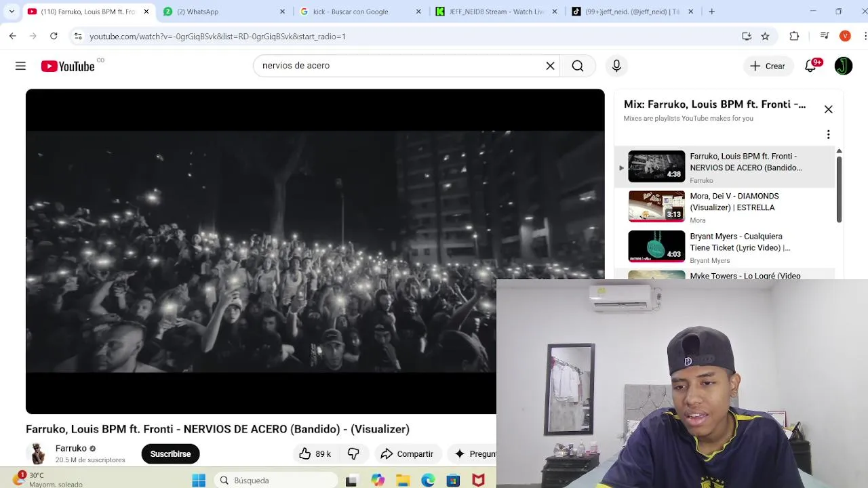
Task: Open Task View on the taskbar
Action: (x=351, y=481)
